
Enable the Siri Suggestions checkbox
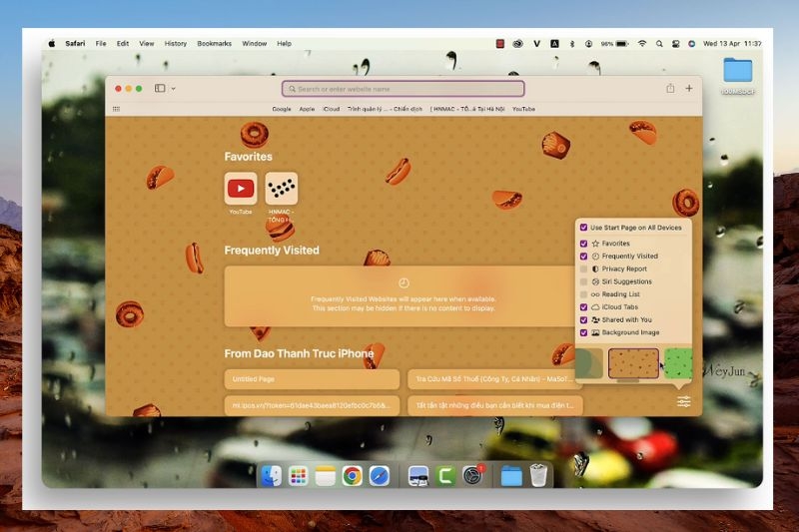584,281
